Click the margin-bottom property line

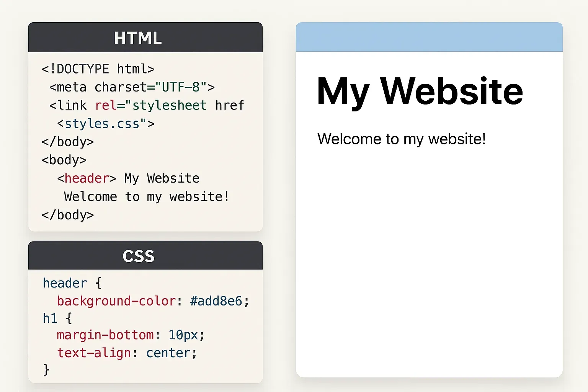[x=130, y=335]
